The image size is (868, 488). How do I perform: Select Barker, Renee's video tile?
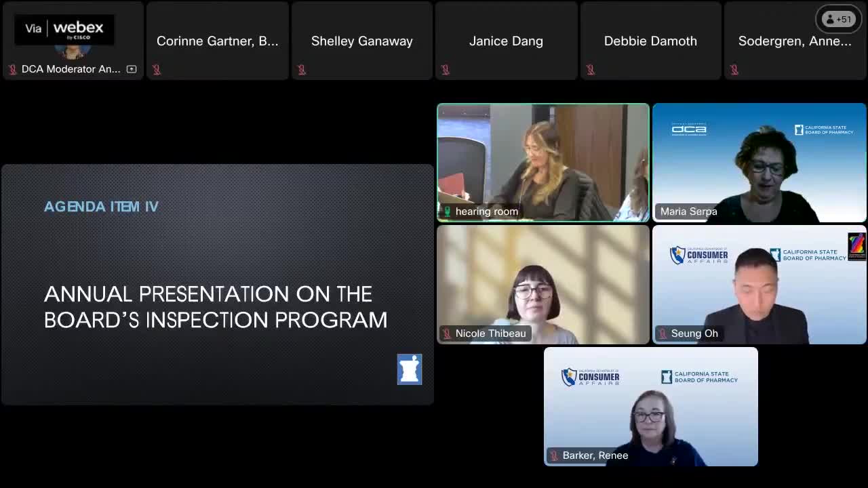click(x=651, y=407)
